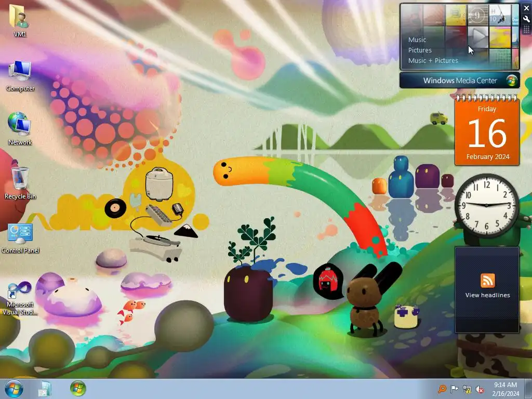
Task: Open the Action Center flag icon
Action: click(454, 389)
